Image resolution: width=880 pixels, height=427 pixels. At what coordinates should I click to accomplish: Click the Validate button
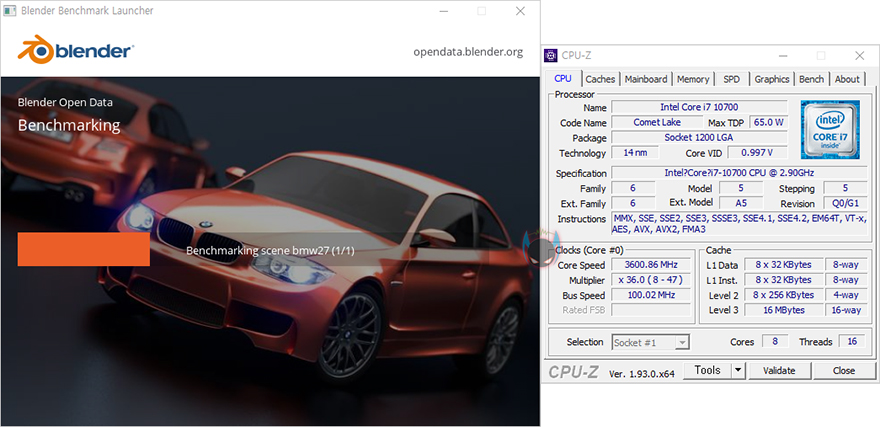[779, 370]
